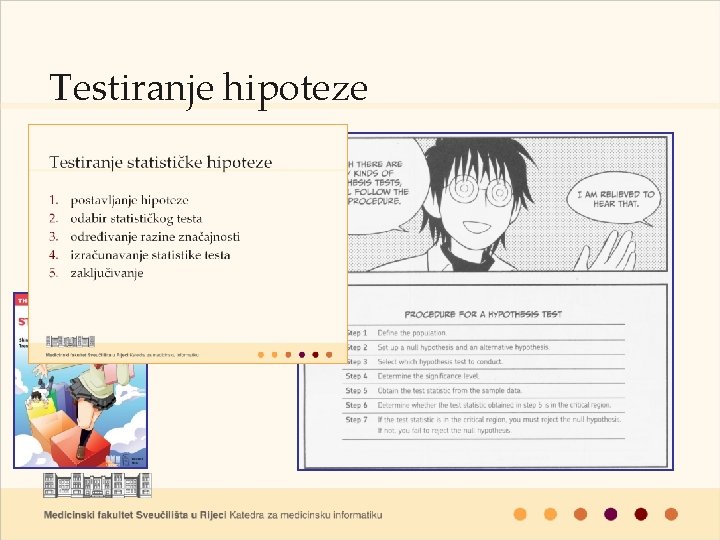Select list item "zaključivanje"
This screenshot has width=720, height=540.
click(107, 273)
